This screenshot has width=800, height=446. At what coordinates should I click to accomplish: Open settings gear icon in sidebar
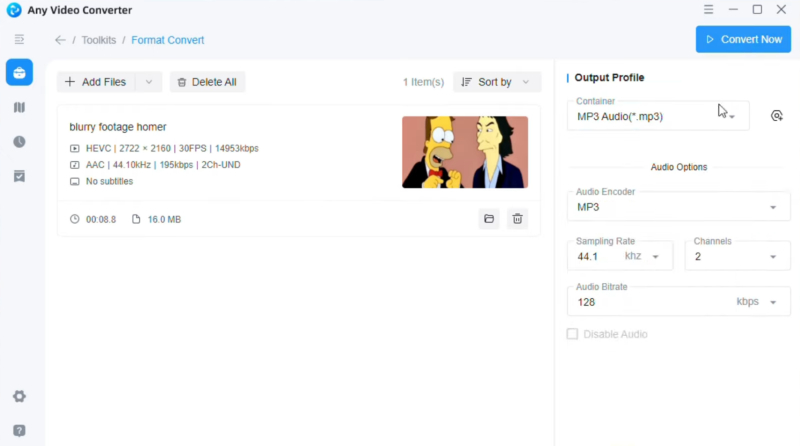(19, 397)
